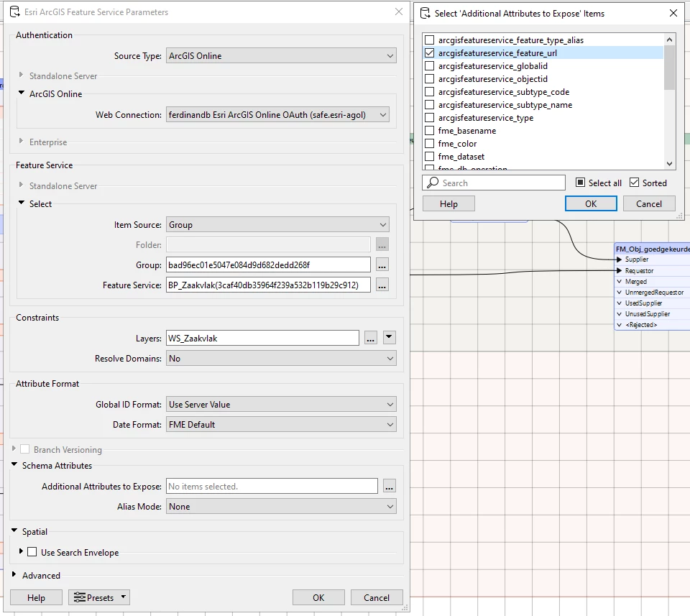Open the Folder browse ellipsis button

point(382,244)
